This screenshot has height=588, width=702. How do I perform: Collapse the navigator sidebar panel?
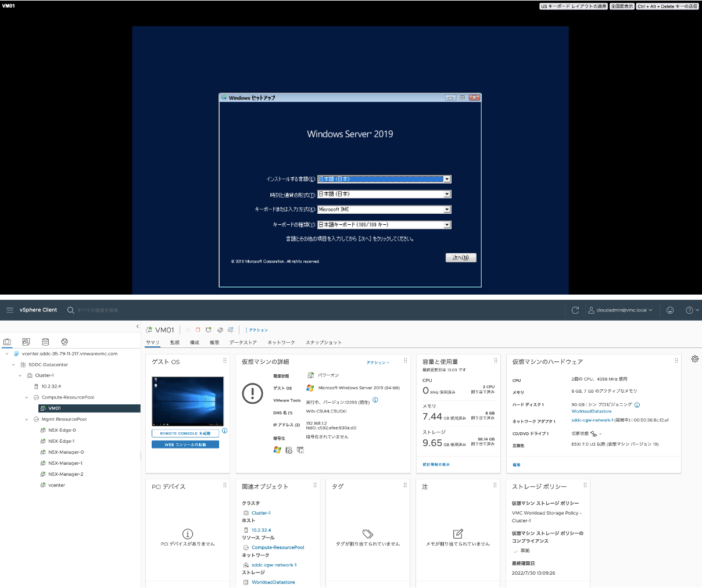point(138,327)
